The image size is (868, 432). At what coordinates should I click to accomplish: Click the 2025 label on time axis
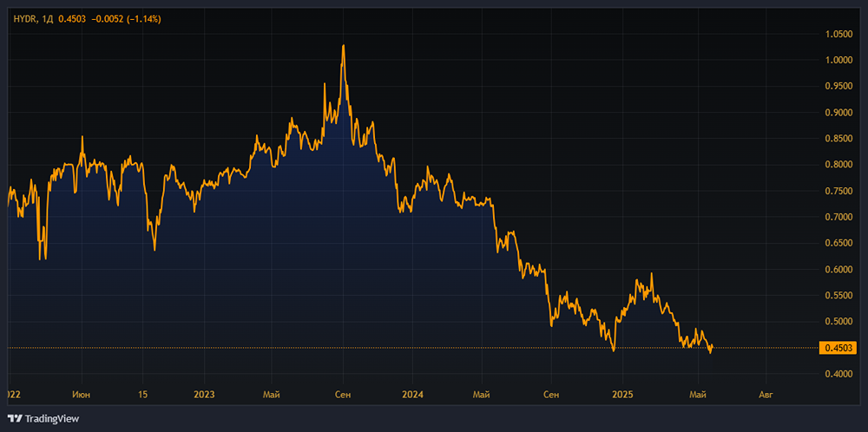coord(622,395)
